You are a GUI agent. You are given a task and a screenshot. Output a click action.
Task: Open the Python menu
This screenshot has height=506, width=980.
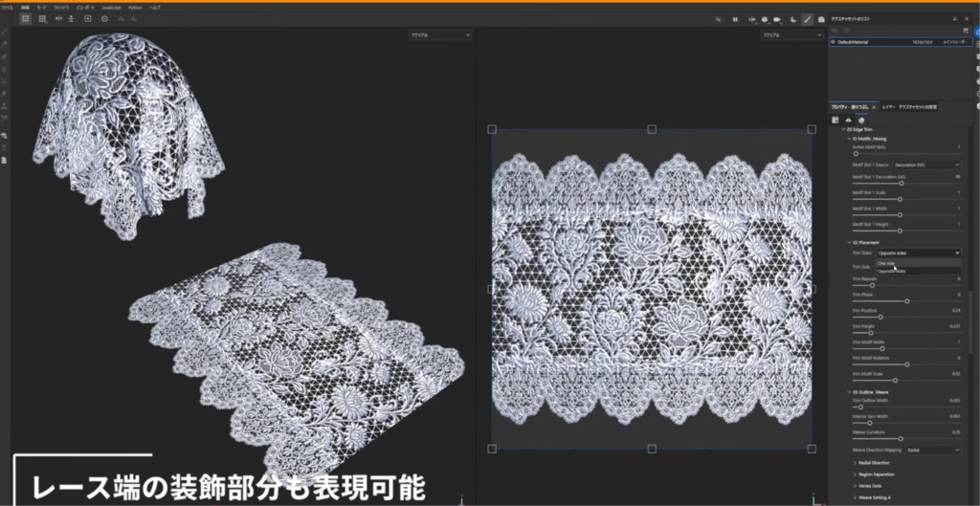[135, 8]
